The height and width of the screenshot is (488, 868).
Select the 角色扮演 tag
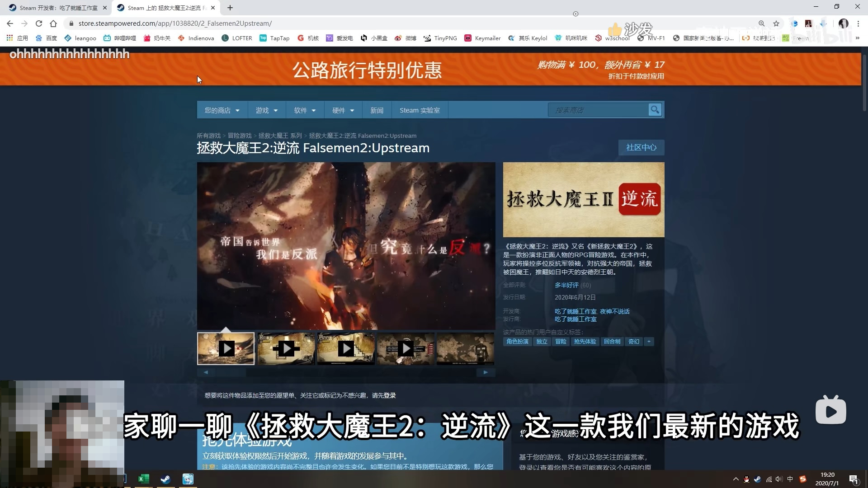(518, 342)
